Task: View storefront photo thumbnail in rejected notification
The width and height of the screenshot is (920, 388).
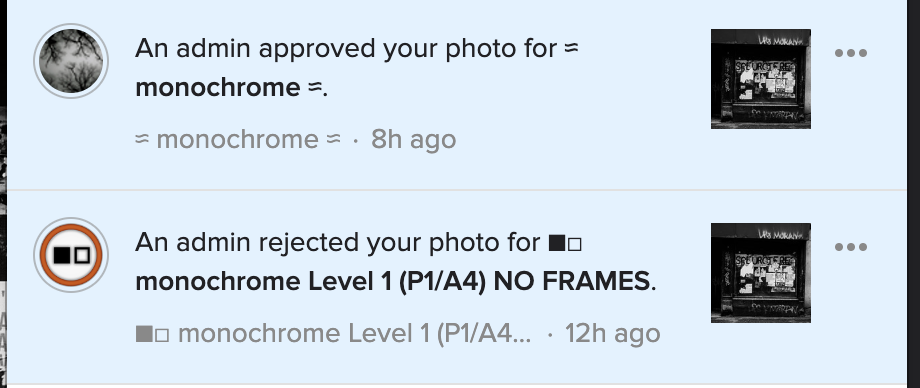Action: pos(761,273)
